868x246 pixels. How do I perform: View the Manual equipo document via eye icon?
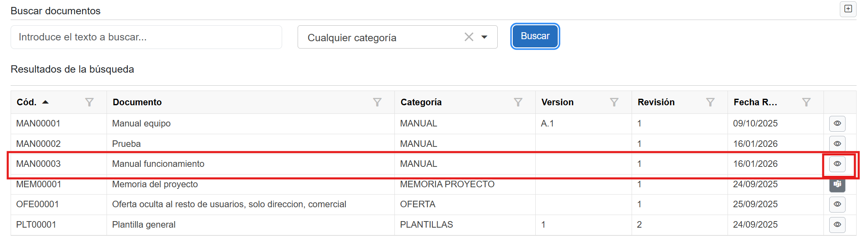[x=837, y=124]
